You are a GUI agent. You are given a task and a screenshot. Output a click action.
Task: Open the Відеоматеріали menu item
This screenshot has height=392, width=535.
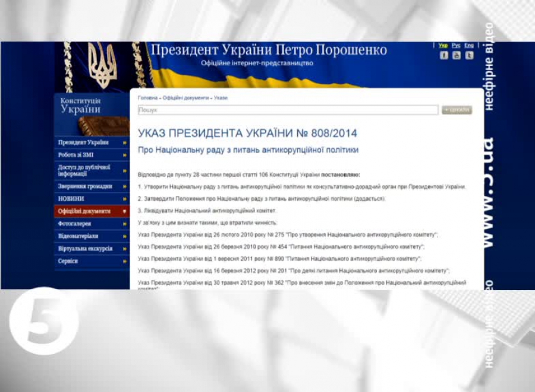78,236
